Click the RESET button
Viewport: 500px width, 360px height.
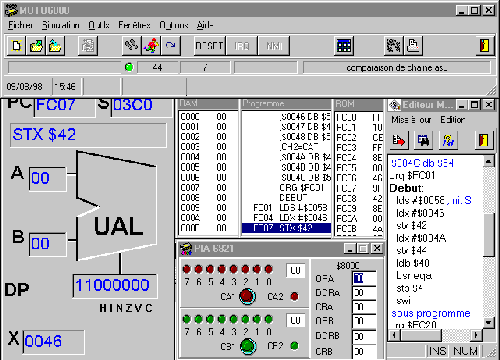[209, 45]
